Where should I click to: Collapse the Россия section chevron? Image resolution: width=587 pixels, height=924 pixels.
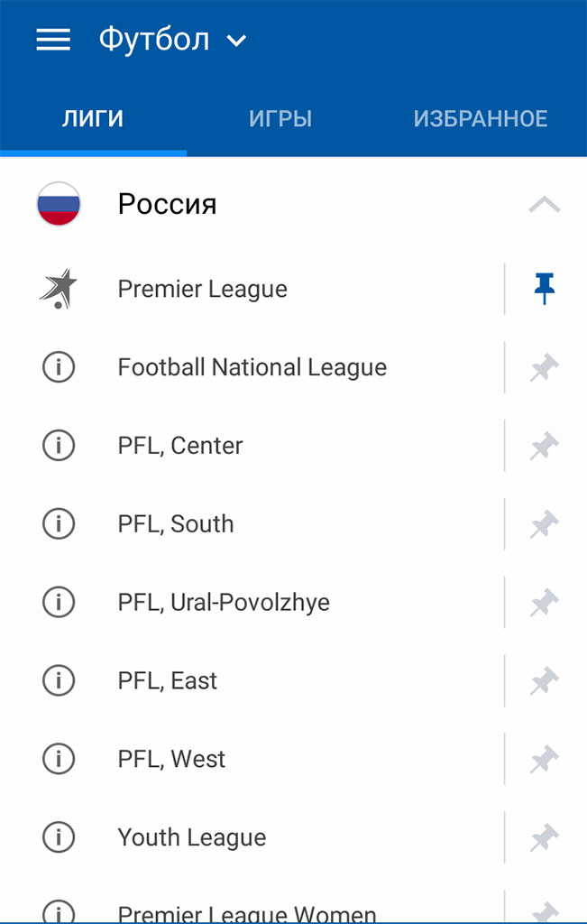[544, 205]
